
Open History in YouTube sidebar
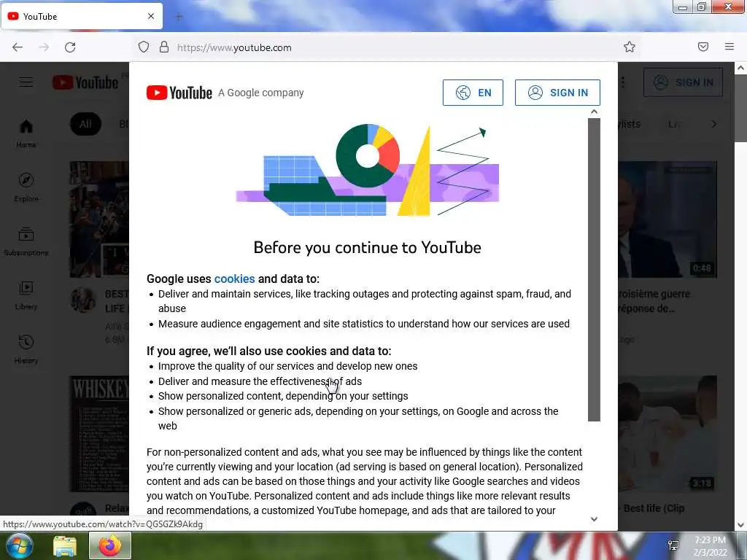point(26,349)
